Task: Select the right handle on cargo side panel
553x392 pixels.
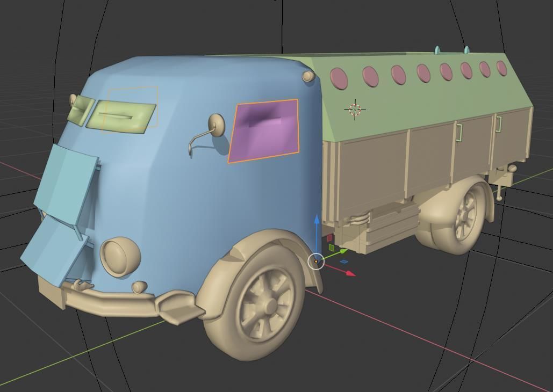Action: point(498,124)
